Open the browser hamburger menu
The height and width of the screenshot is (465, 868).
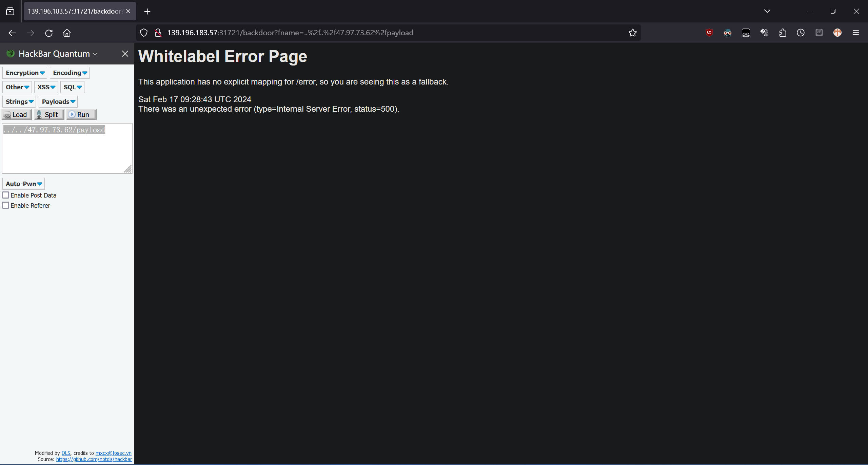pyautogui.click(x=855, y=33)
